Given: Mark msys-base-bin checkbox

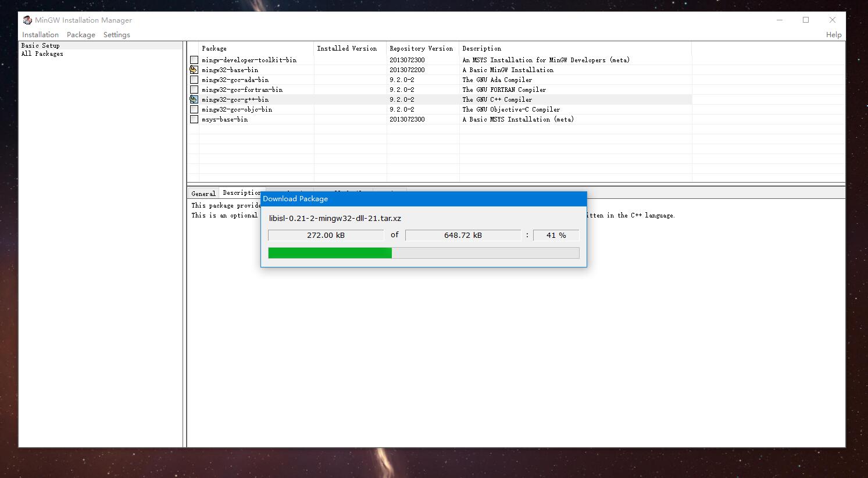Looking at the screenshot, I should [194, 119].
